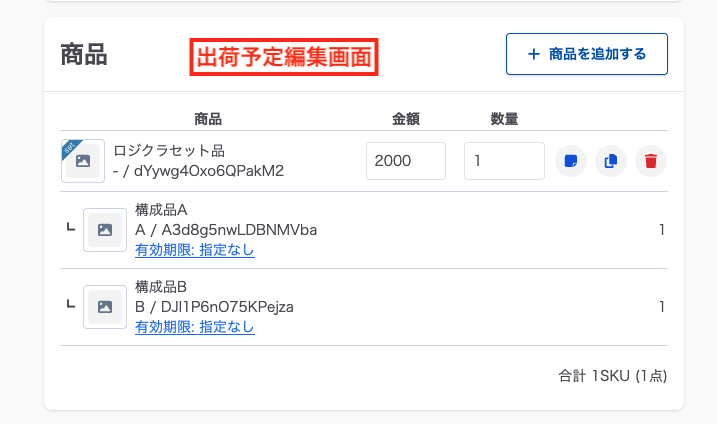Click the 数量 input field showing 1
Screen dimensions: 717x424
[503, 161]
